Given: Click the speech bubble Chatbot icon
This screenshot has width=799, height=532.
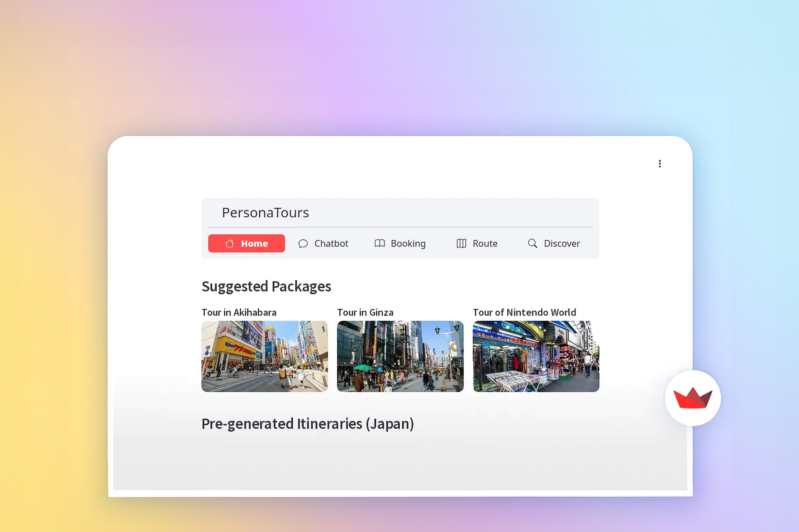Looking at the screenshot, I should pyautogui.click(x=303, y=244).
